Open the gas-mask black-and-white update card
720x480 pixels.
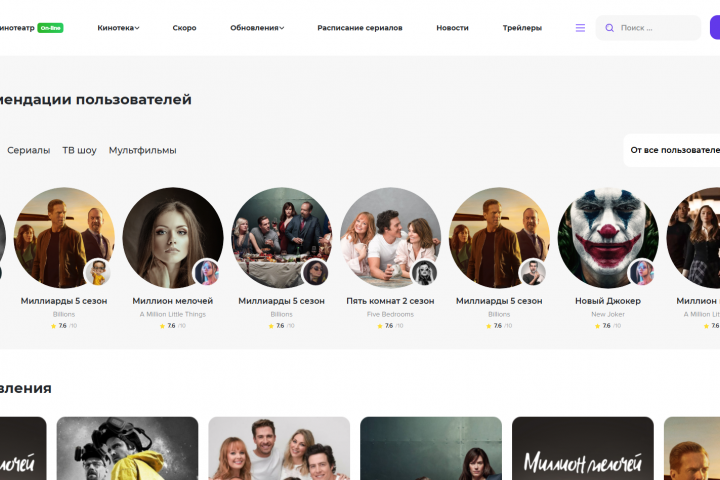tap(127, 448)
